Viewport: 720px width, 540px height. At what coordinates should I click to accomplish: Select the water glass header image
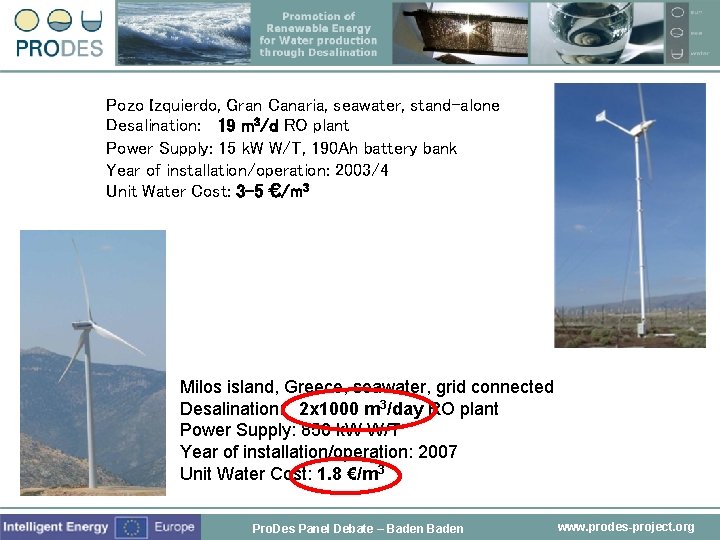[597, 33]
